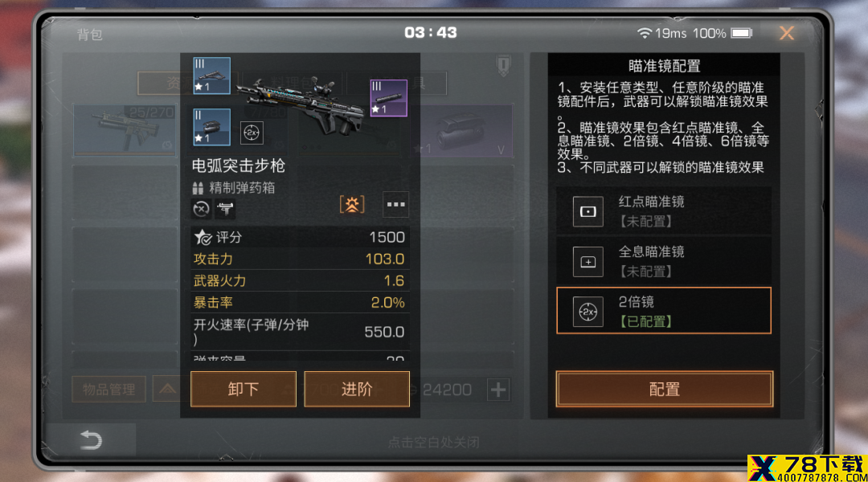Select the blue tier II attachment slot
Viewport: 868px width, 482px height.
point(211,127)
